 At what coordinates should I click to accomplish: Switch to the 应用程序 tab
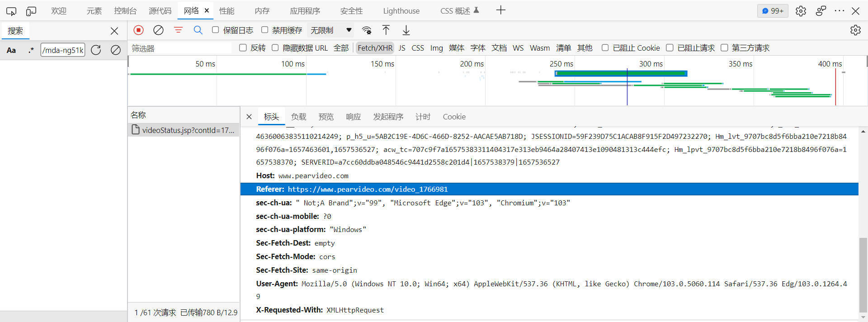point(305,11)
